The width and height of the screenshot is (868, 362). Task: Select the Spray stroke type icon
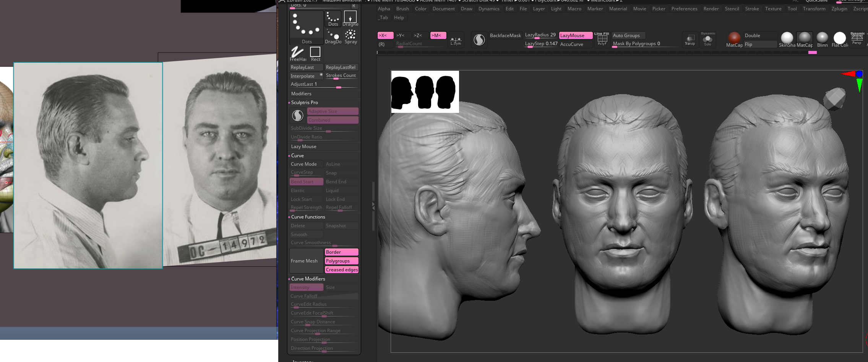point(350,36)
